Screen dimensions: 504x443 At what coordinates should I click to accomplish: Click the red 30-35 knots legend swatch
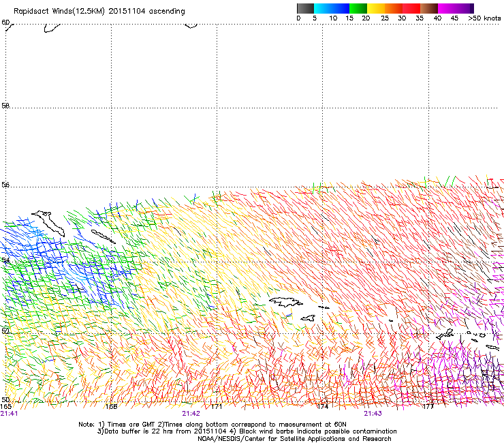point(411,8)
